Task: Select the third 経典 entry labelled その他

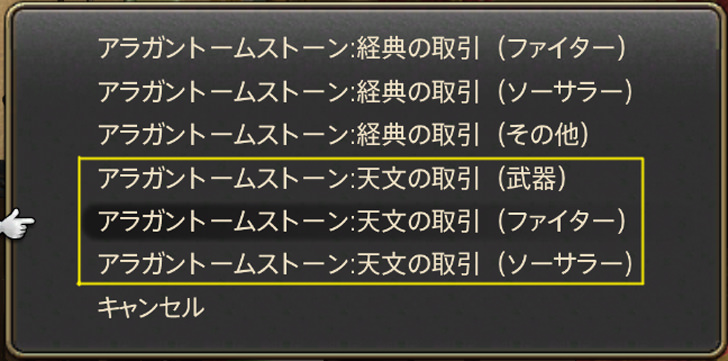Action: 344,135
